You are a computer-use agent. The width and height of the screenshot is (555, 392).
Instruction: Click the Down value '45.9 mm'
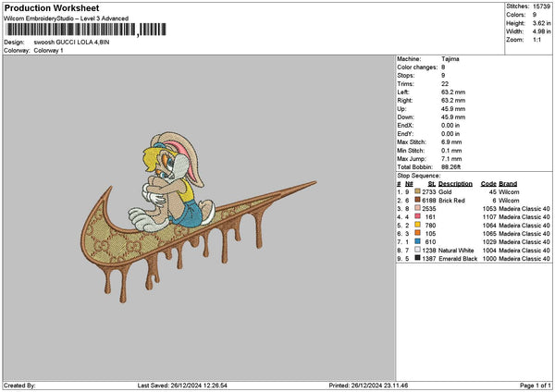(453, 117)
